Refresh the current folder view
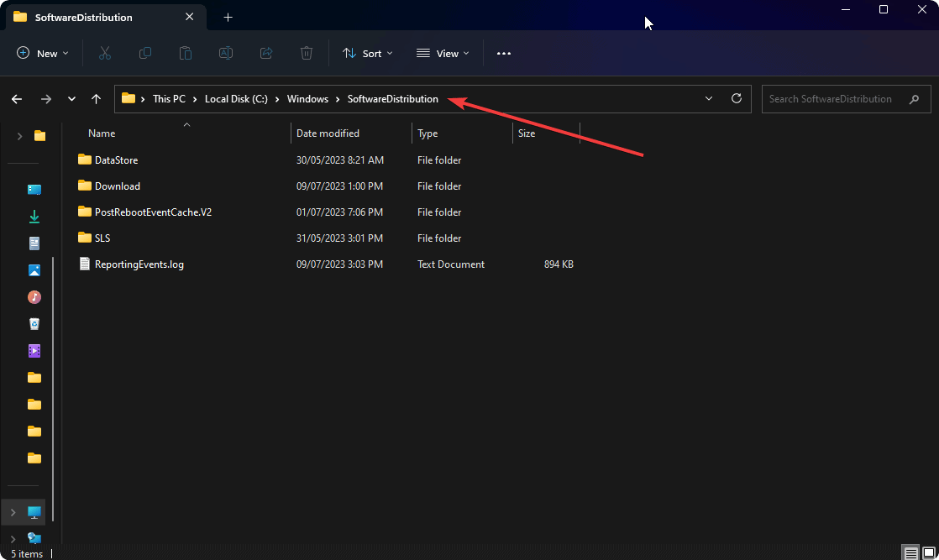Viewport: 939px width, 560px height. coord(737,98)
